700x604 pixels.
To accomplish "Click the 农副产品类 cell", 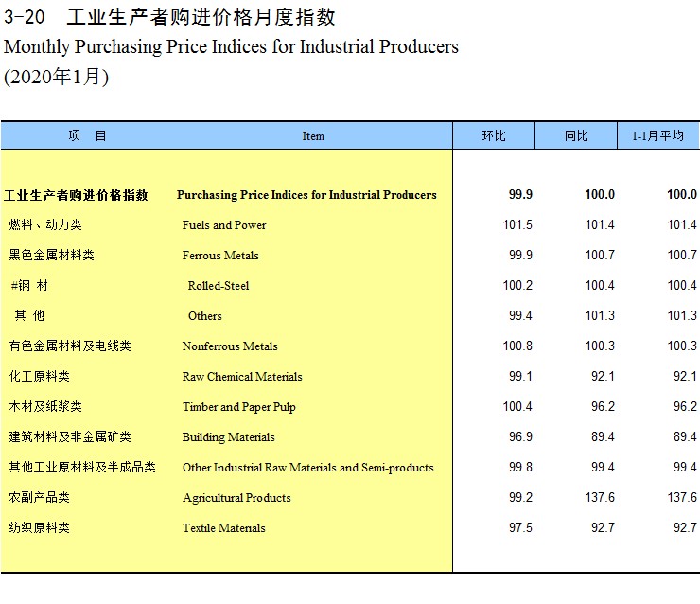I will [x=40, y=497].
